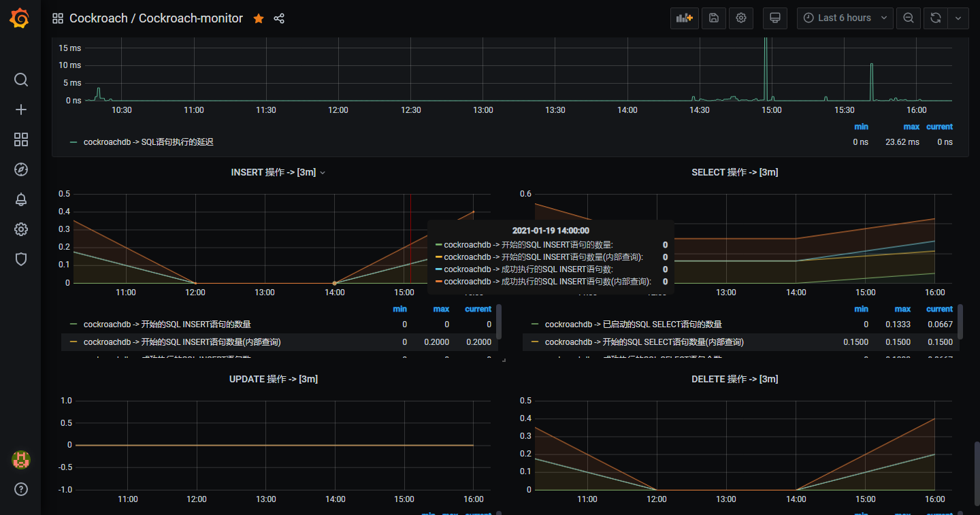Sort INSERT legend by max column

point(441,309)
